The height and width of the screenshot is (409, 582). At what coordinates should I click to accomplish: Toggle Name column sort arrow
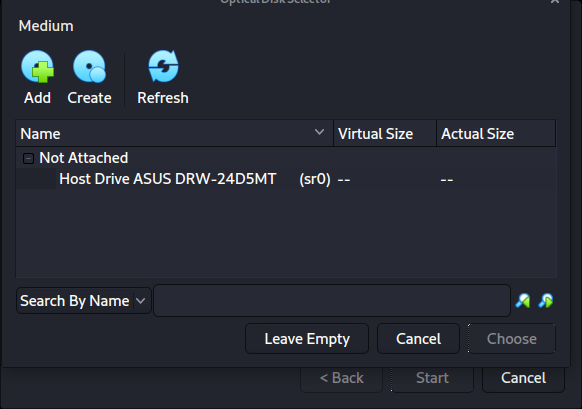[x=319, y=132]
